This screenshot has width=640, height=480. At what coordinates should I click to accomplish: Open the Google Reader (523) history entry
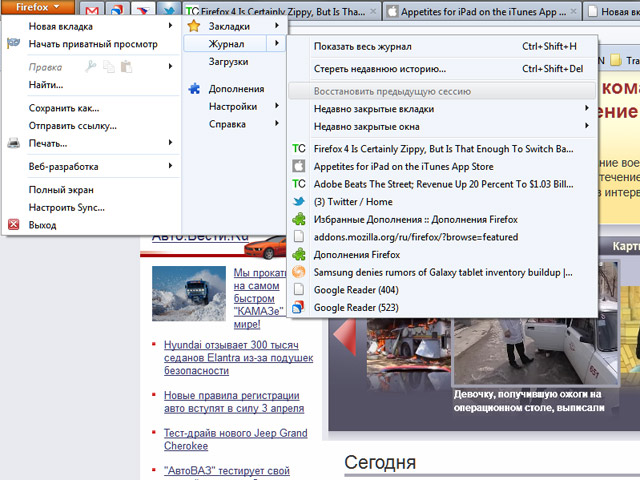point(442,307)
